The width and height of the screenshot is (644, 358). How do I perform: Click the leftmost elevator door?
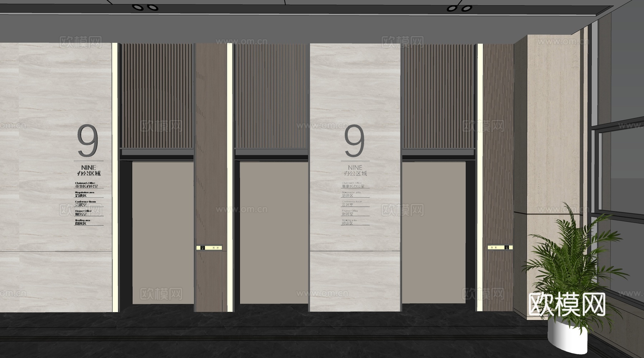[163, 233]
